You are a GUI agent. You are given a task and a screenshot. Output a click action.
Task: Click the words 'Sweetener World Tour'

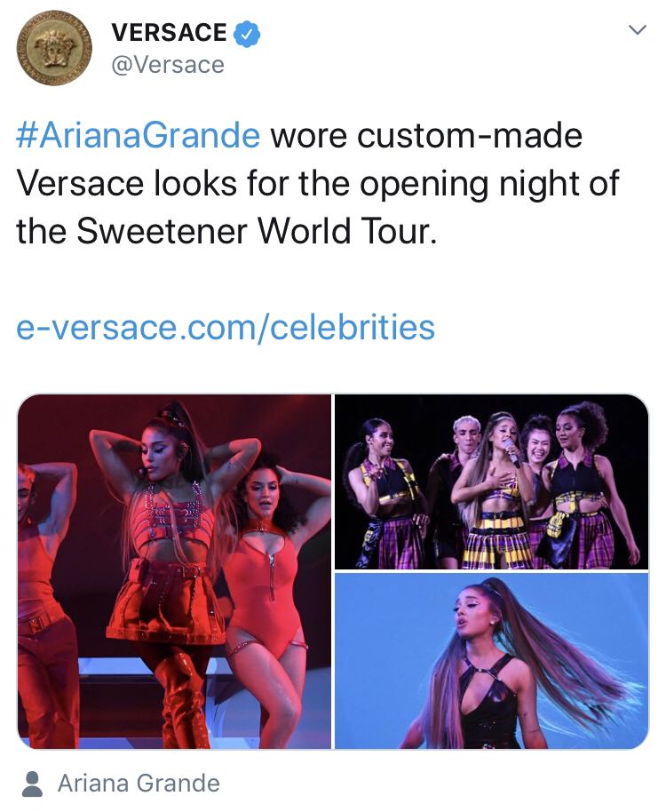click(x=254, y=231)
